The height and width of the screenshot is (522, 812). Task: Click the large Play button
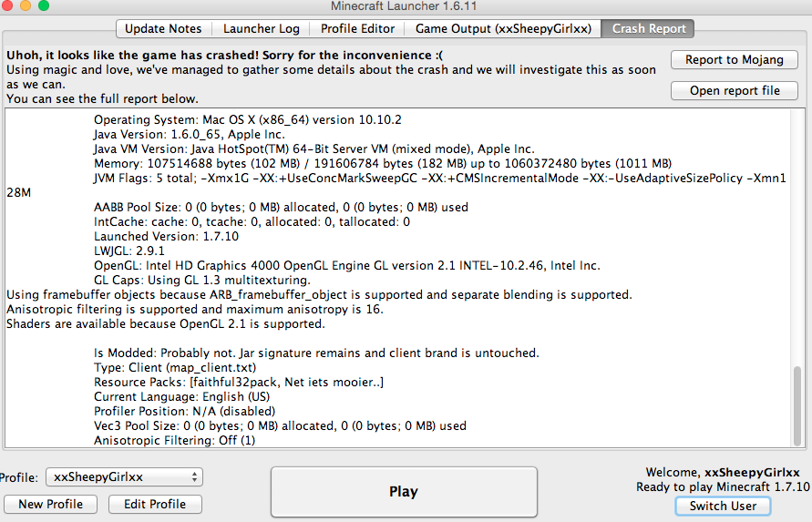pos(404,491)
